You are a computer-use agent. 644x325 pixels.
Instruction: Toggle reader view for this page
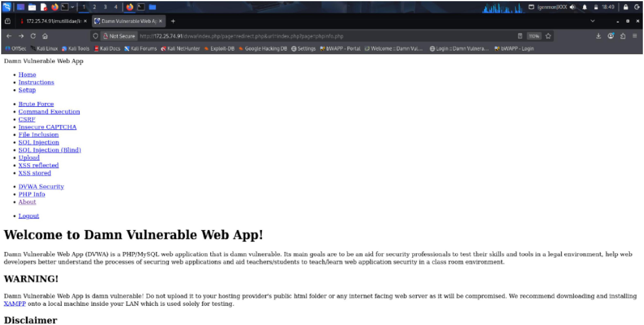click(x=520, y=36)
